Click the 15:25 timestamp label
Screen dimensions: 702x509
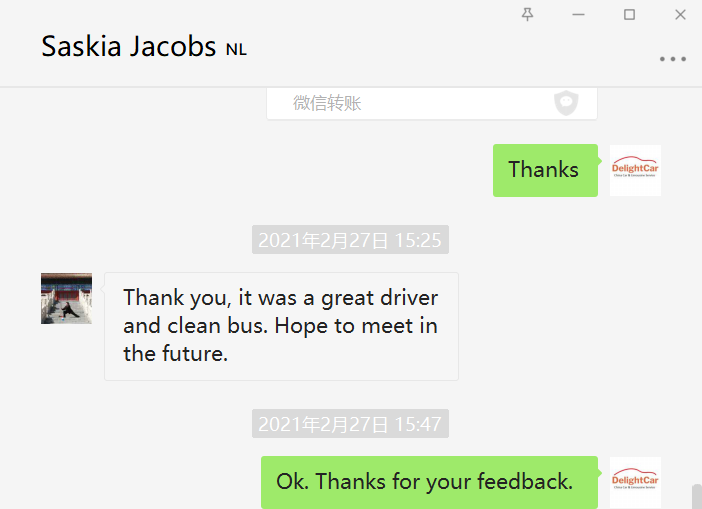pos(350,240)
